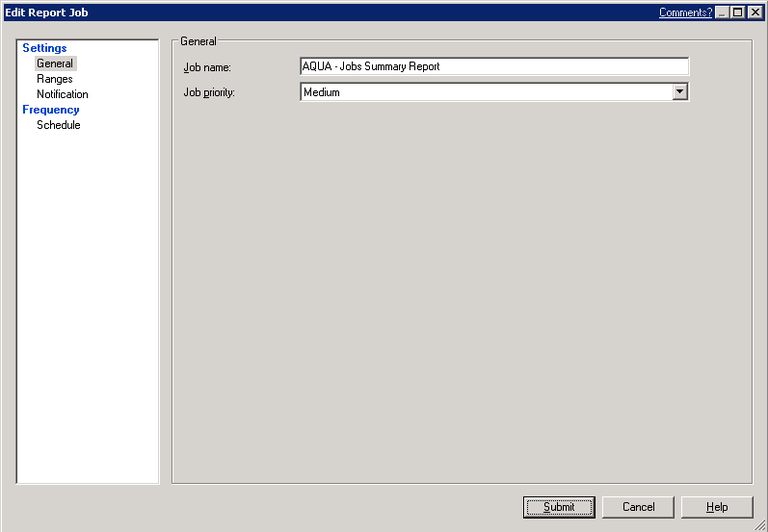Cancel editing the report job
This screenshot has height=532, width=768.
click(638, 507)
